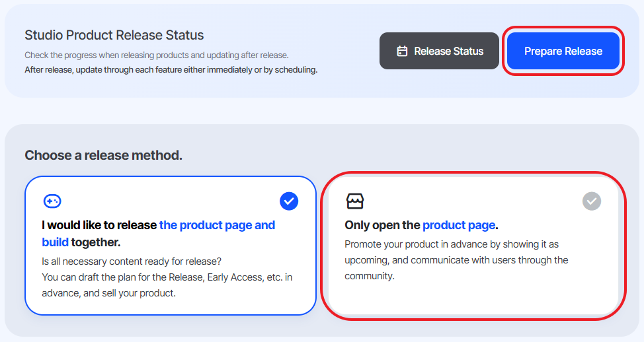The image size is (644, 342).
Task: Click the word 'community.' in the right card
Action: coord(369,276)
